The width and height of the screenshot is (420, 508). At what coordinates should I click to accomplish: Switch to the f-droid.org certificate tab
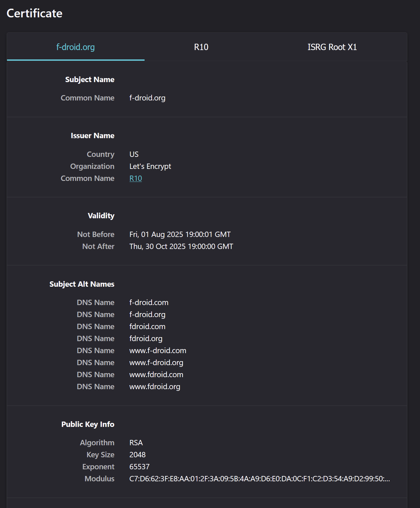(x=75, y=47)
